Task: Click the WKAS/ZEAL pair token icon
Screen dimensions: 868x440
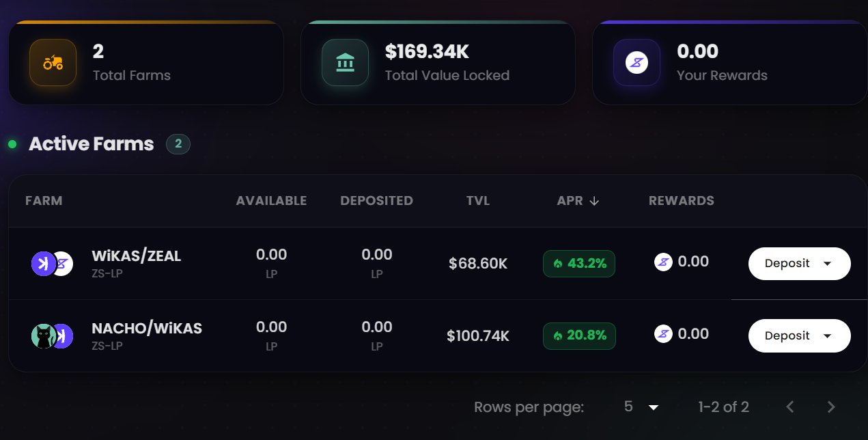Action: click(52, 264)
